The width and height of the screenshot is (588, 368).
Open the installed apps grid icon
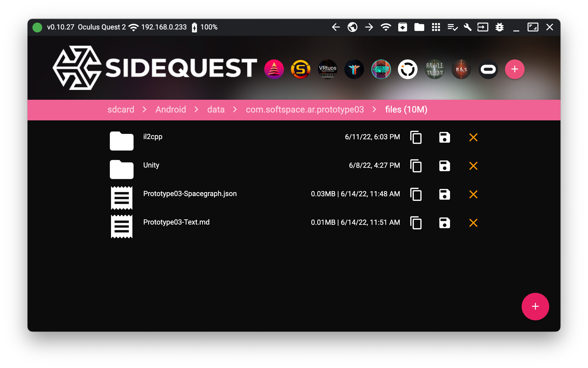436,27
